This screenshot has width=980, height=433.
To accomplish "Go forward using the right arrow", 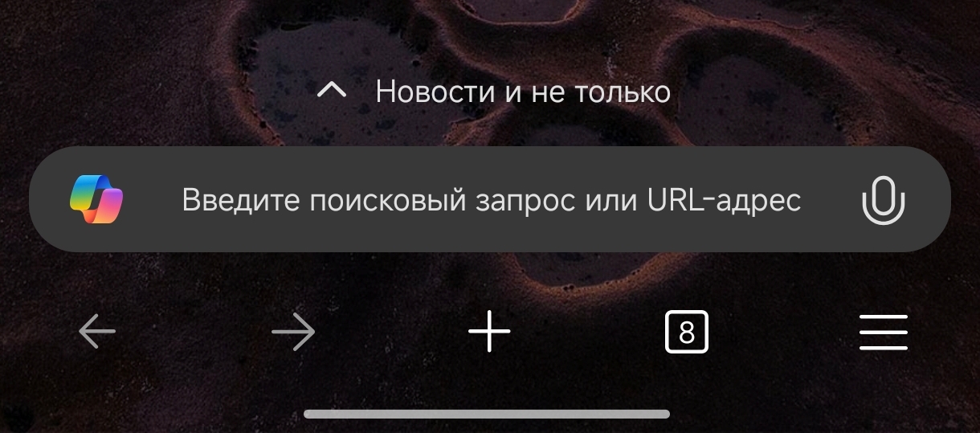I will point(293,332).
